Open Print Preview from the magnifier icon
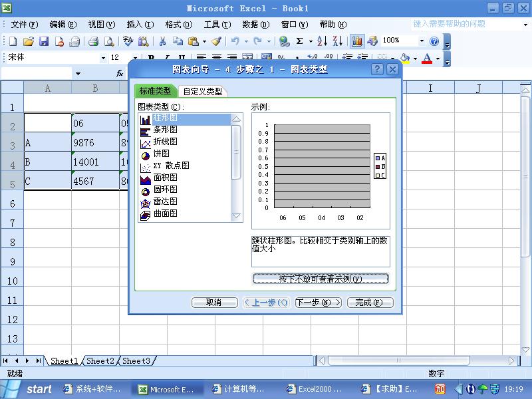Viewport: 532px width, 399px height. (109, 41)
